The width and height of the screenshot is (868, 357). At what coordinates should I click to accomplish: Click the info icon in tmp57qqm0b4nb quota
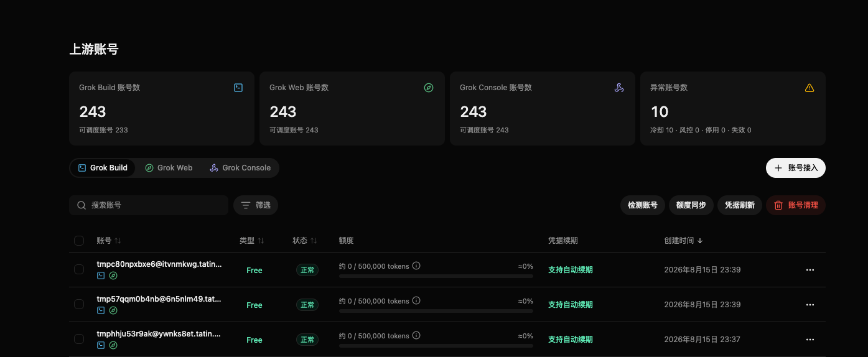click(416, 300)
